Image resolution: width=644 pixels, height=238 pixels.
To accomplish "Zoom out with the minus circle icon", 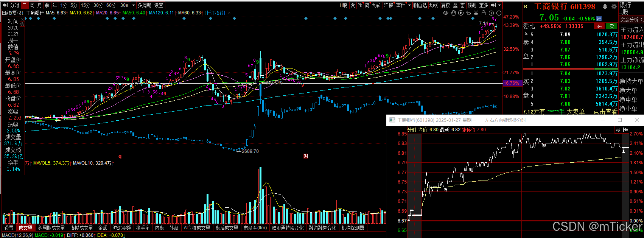I will pyautogui.click(x=498, y=13).
